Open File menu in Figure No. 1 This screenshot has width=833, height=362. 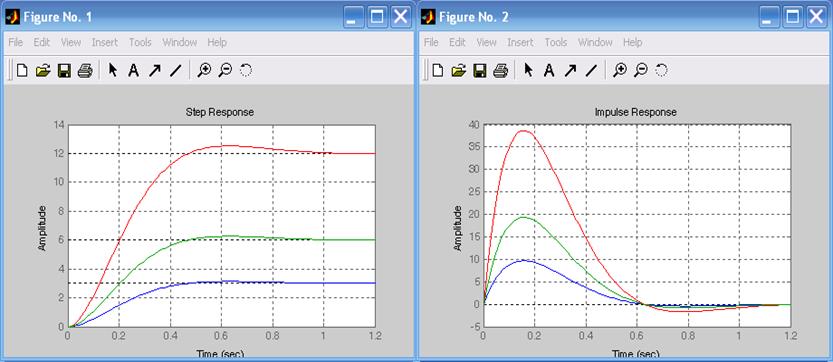(x=15, y=42)
